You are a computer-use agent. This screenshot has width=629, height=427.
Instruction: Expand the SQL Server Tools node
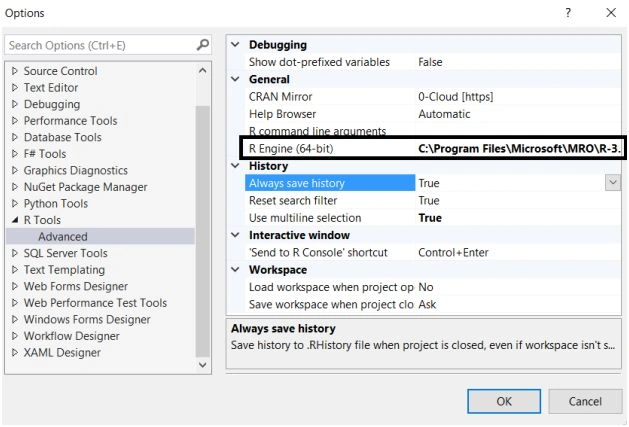pos(15,253)
